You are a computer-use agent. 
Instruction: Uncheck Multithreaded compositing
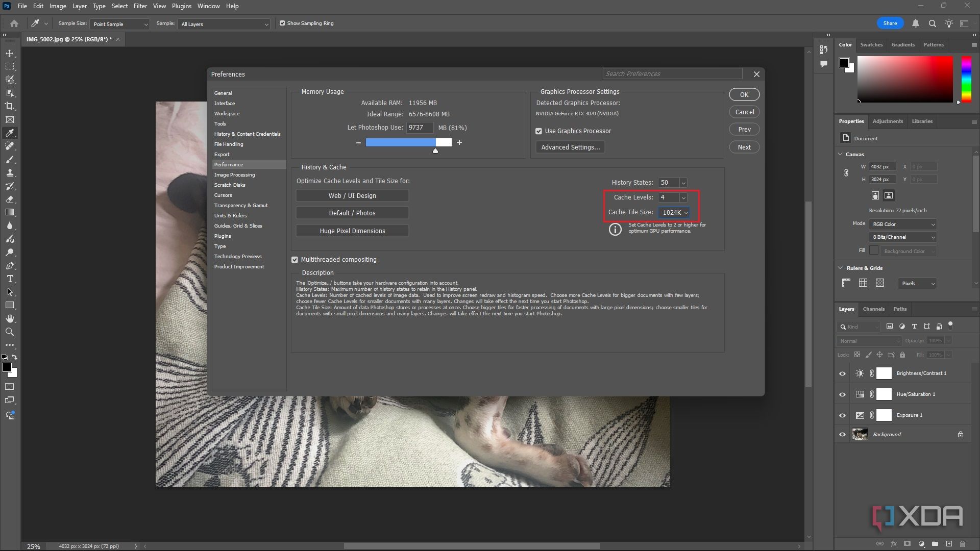tap(295, 259)
